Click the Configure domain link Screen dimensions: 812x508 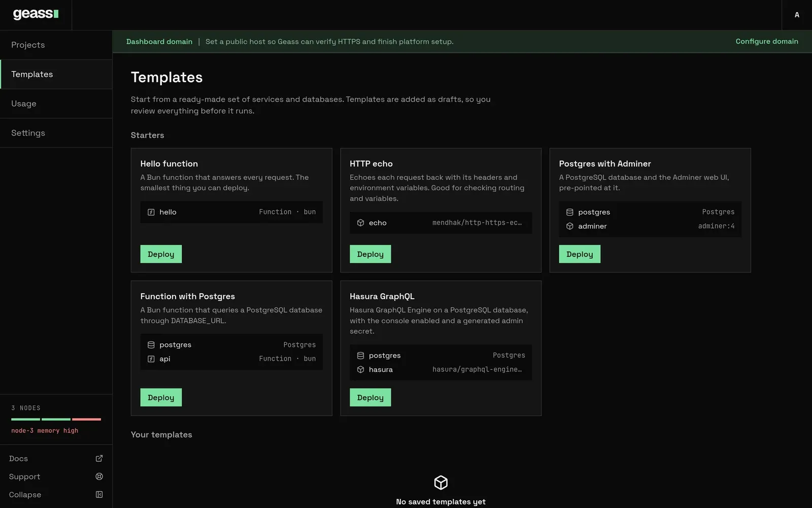tap(767, 42)
